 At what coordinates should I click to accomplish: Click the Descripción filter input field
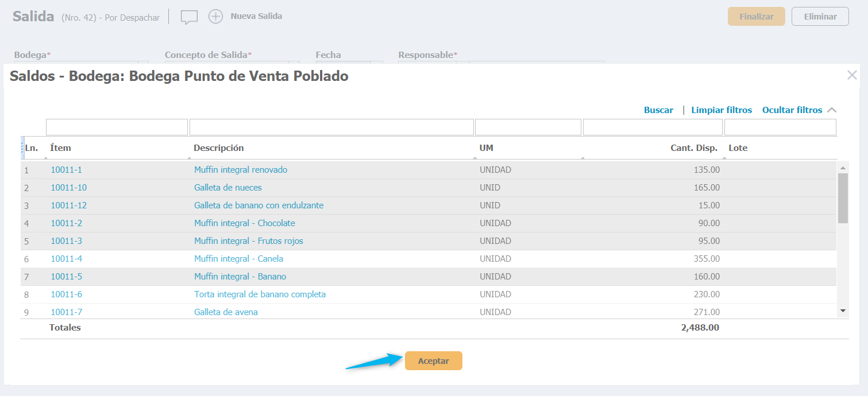[x=331, y=127]
